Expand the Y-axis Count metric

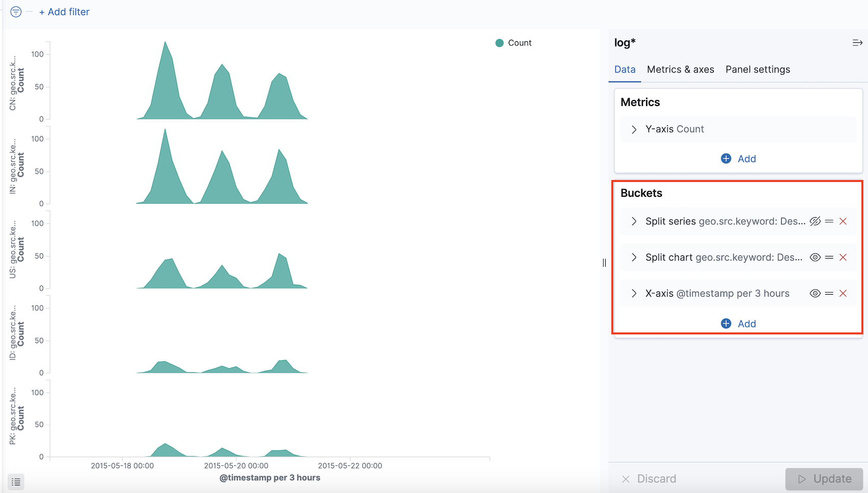click(x=634, y=129)
